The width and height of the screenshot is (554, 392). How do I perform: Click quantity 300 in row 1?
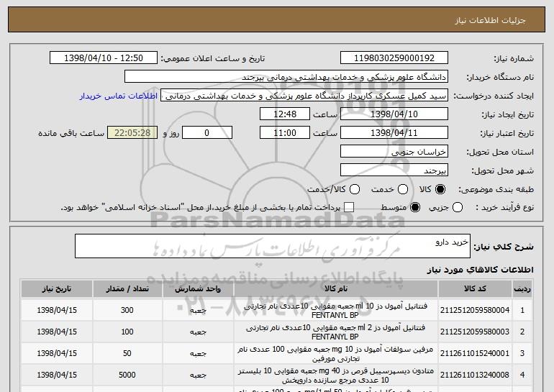pos(127,311)
